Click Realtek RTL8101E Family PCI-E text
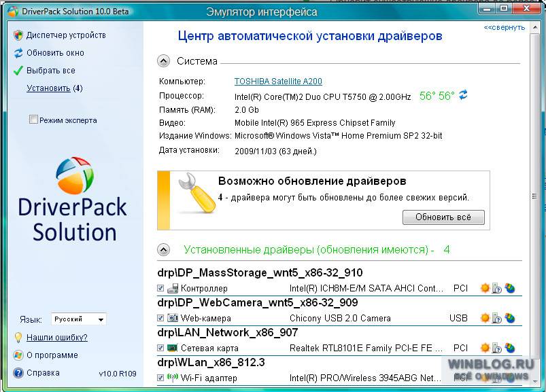This screenshot has height=392, width=546. coord(366,348)
